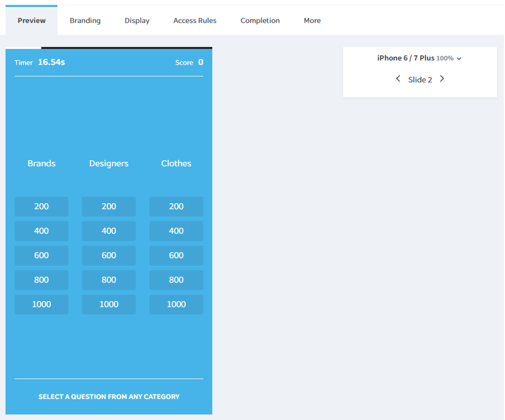Click the Brands category header
The image size is (505, 420).
41,163
